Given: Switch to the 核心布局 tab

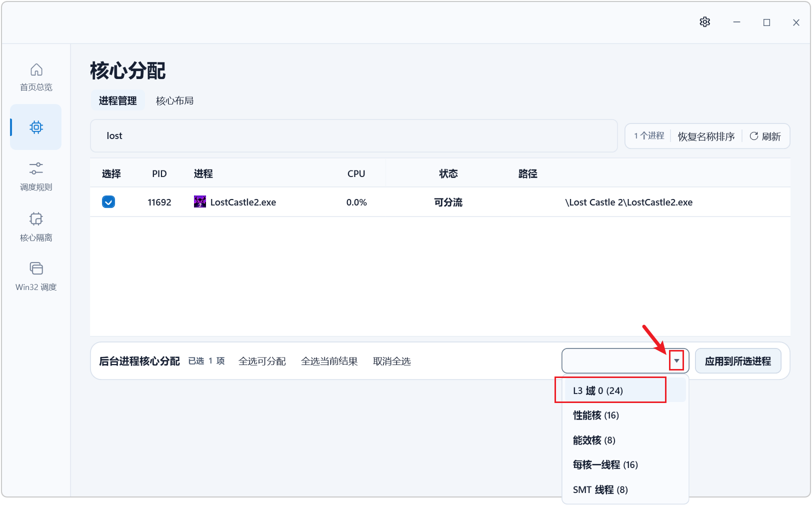Looking at the screenshot, I should [175, 100].
